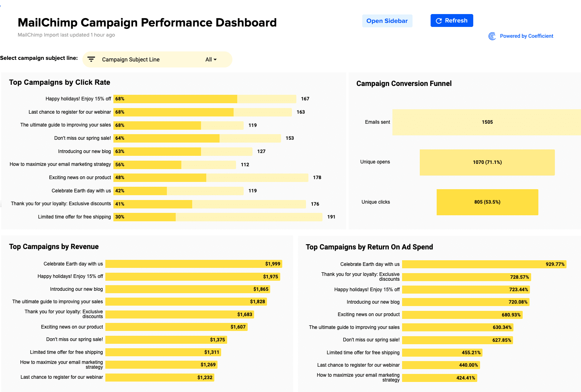This screenshot has height=392, width=581.
Task: Click the Open Sidebar button
Action: pos(387,21)
